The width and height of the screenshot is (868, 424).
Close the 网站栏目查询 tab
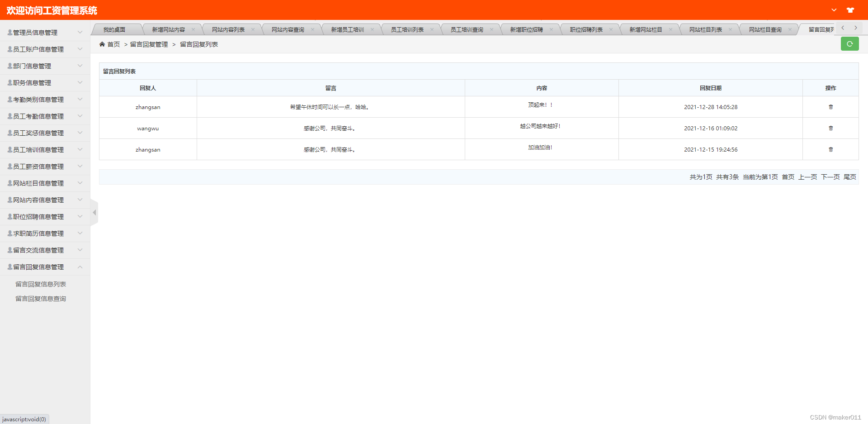(790, 29)
